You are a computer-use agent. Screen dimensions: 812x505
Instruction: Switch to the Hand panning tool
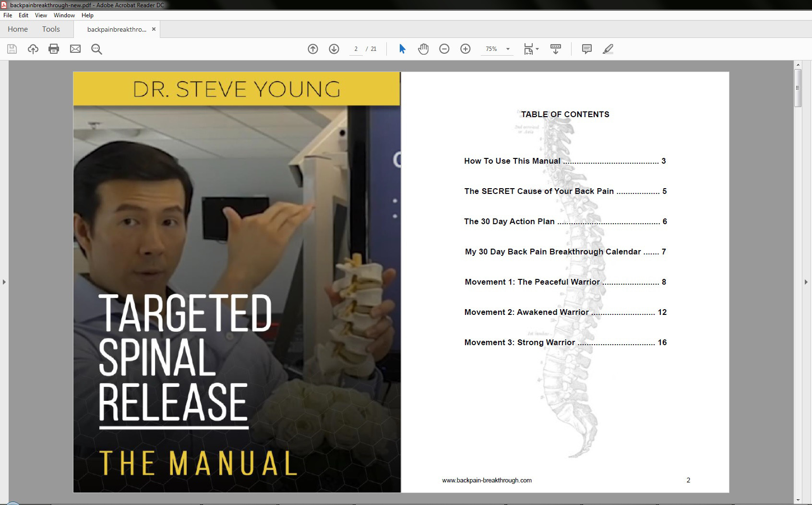click(424, 48)
